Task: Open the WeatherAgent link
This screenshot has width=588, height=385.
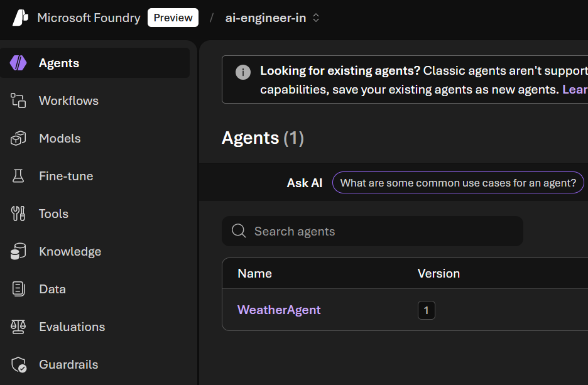Action: point(279,310)
